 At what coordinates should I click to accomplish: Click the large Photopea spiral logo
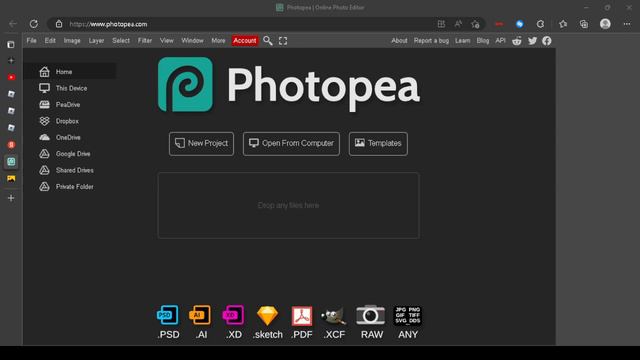tap(185, 84)
